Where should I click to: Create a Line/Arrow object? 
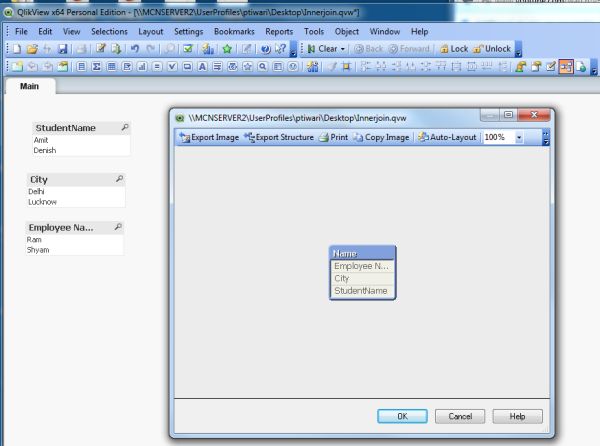tap(217, 67)
